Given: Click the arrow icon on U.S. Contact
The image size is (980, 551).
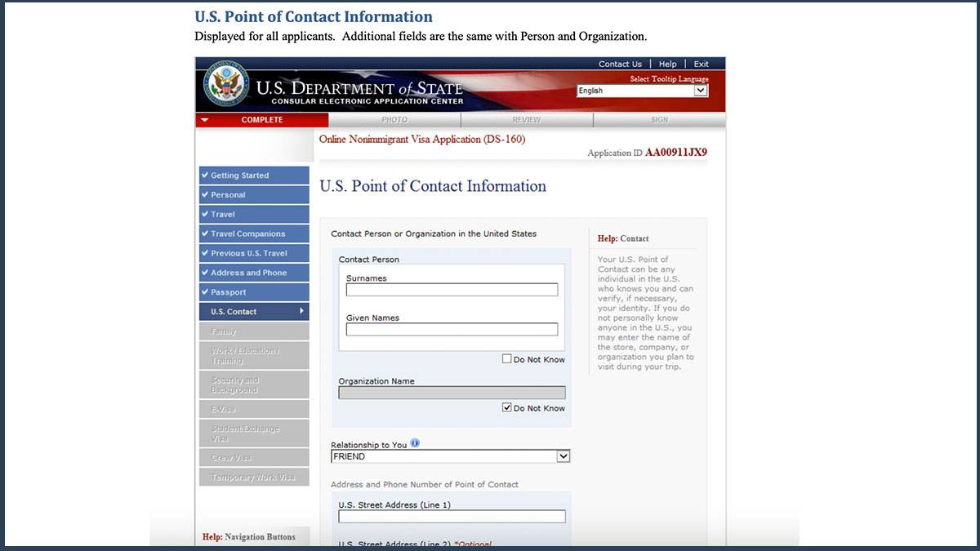Looking at the screenshot, I should click(x=301, y=311).
